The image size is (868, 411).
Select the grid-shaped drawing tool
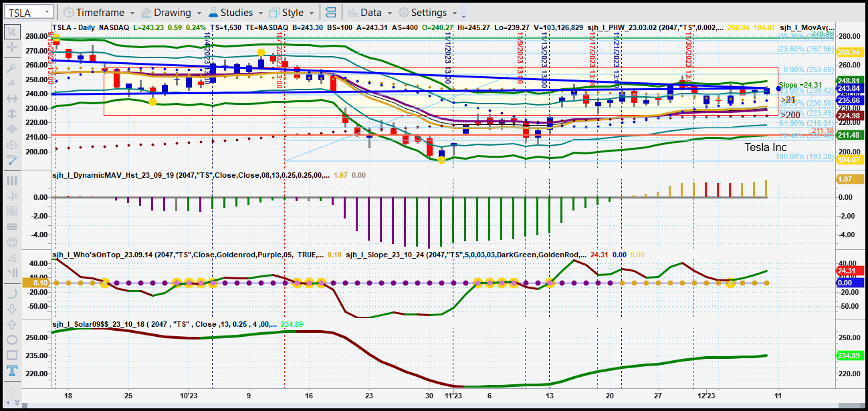[11, 211]
